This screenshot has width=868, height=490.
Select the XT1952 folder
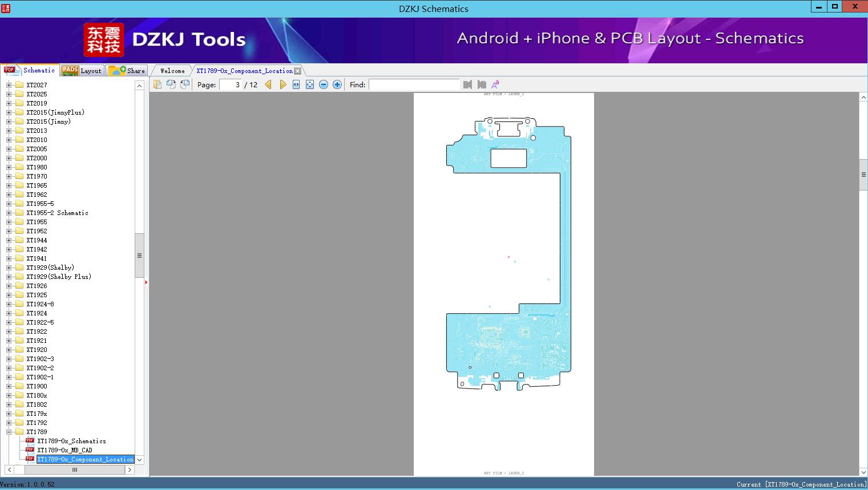point(37,231)
